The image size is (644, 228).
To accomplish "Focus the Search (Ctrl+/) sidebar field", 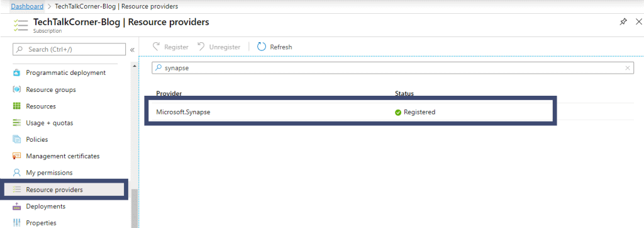I will [69, 49].
